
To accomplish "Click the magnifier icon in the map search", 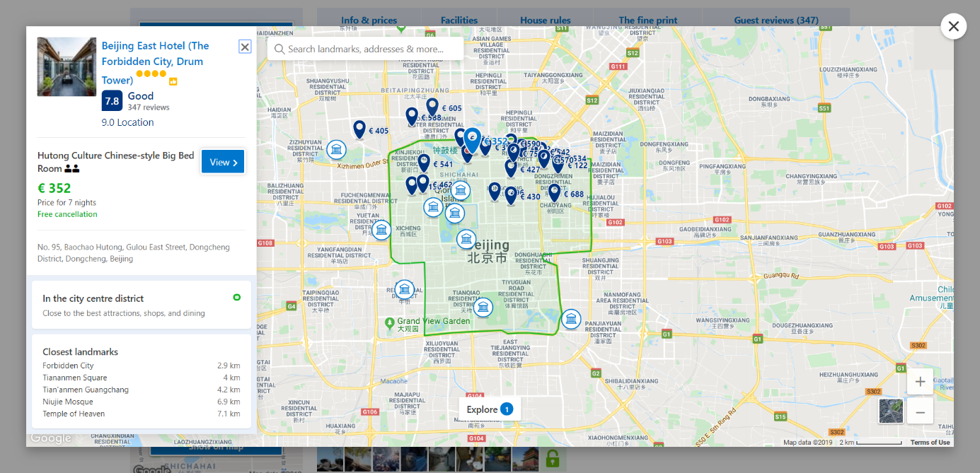I will (x=279, y=49).
